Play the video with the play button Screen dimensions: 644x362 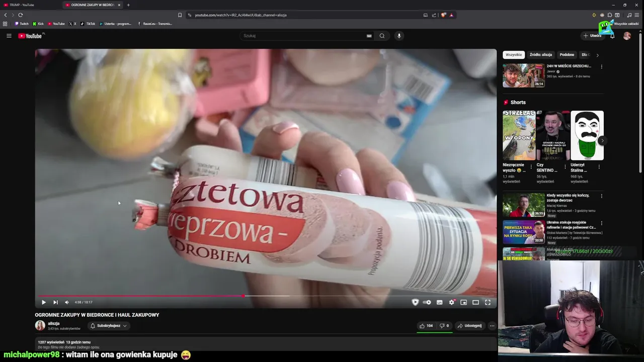(44, 302)
